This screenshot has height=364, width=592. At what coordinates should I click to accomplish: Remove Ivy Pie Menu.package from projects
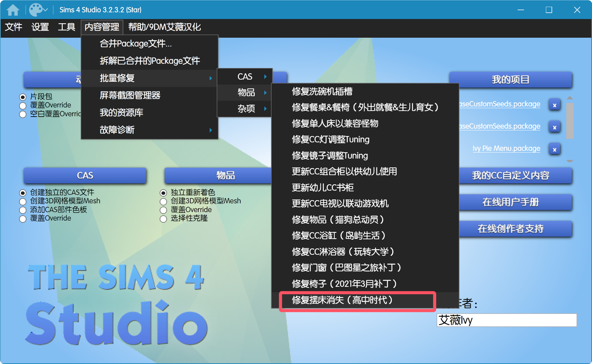coord(555,149)
